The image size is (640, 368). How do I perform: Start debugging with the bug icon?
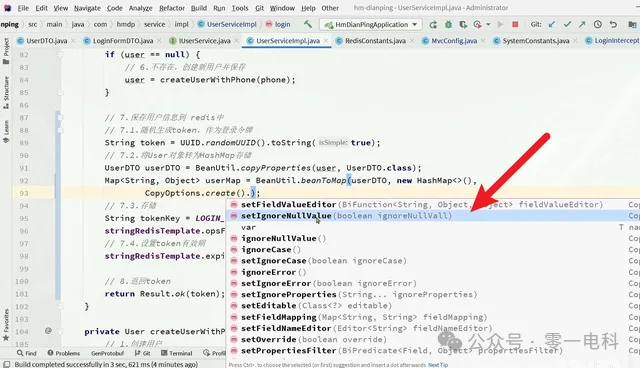pyautogui.click(x=448, y=24)
